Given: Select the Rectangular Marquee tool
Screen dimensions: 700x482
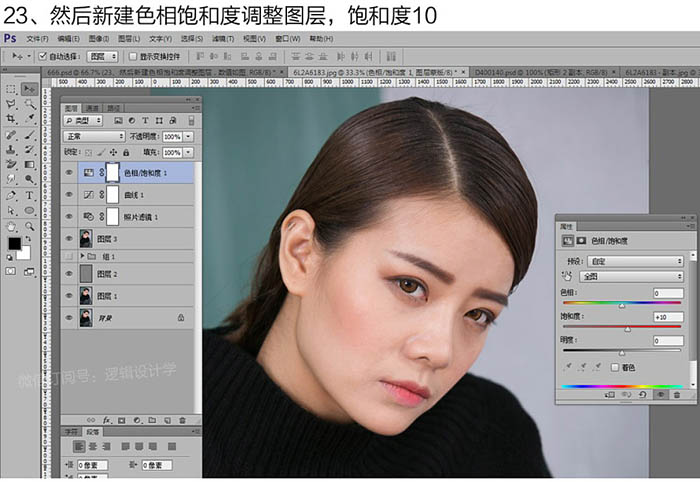Looking at the screenshot, I should tap(11, 89).
